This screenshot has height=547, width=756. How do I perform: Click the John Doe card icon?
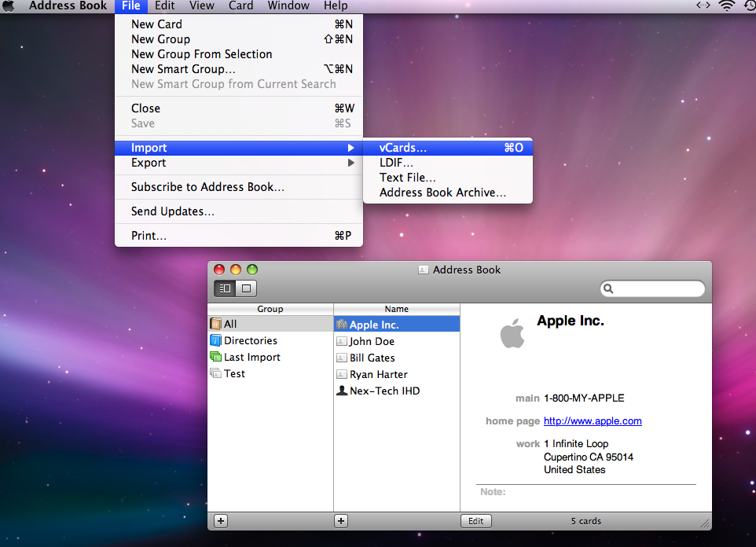point(342,341)
